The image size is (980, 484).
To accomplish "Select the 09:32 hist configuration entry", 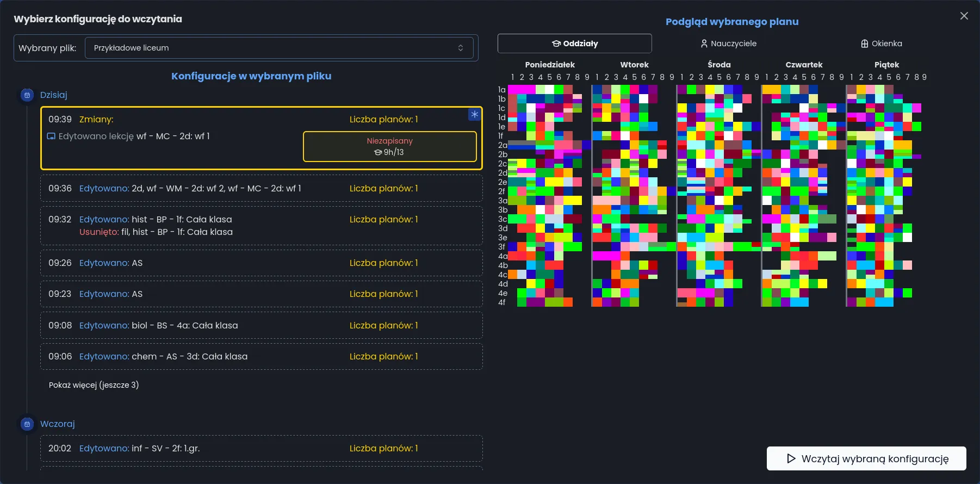I will [261, 226].
